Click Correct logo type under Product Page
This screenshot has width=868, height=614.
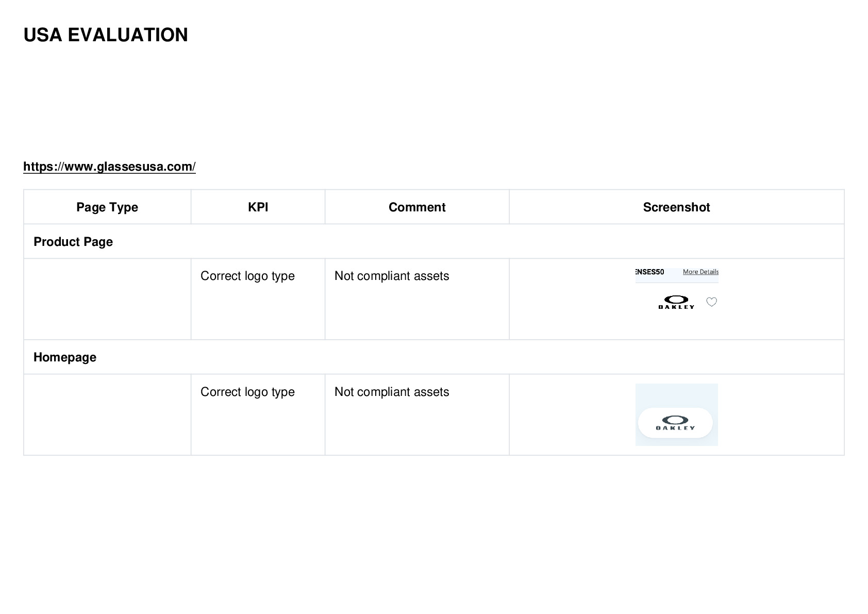(x=247, y=276)
